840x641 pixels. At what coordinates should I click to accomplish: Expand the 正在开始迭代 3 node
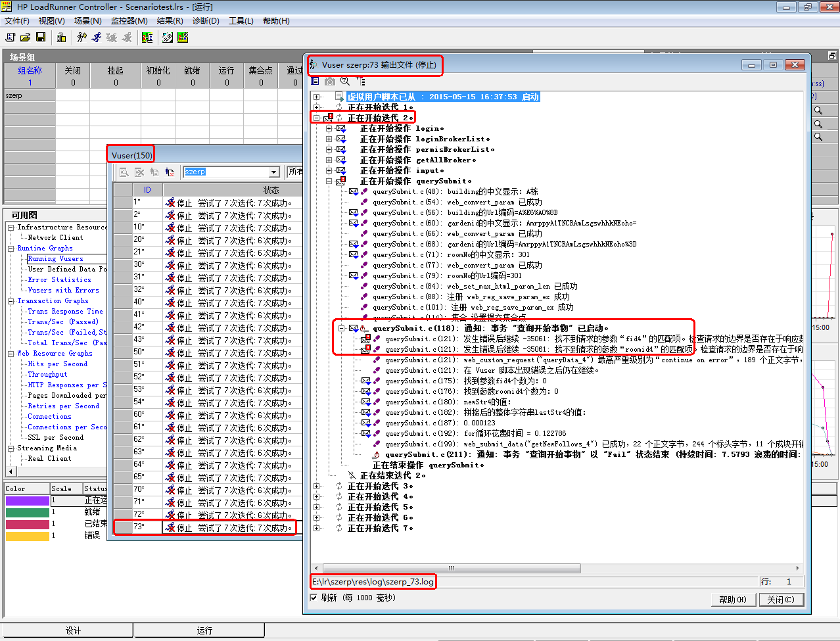[316, 486]
